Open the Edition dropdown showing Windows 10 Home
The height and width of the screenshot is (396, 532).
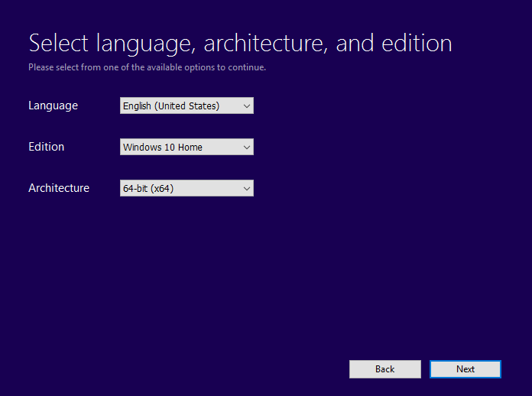pos(187,147)
